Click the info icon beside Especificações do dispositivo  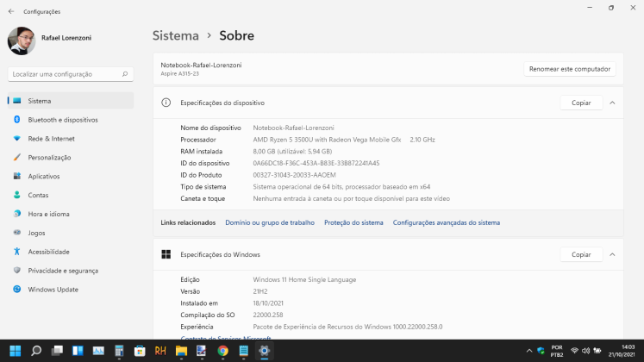(166, 103)
